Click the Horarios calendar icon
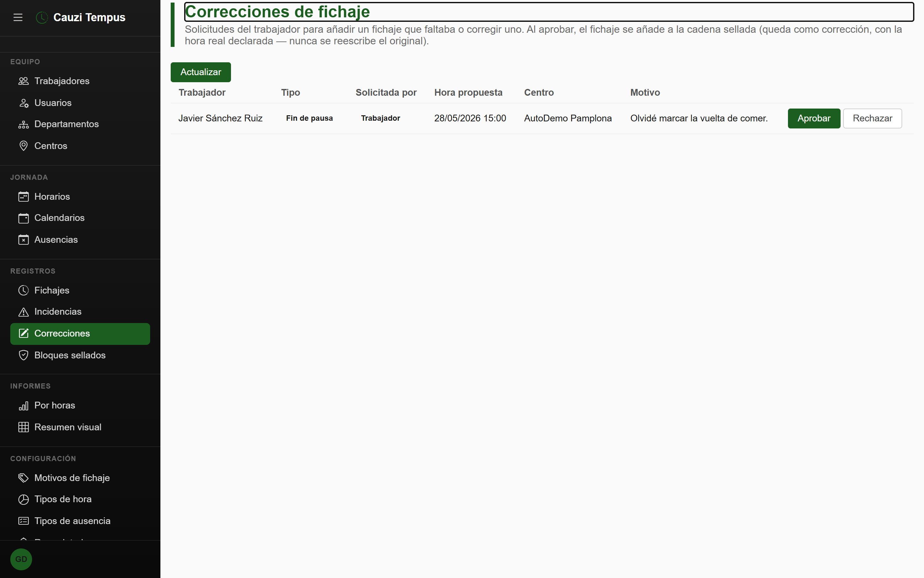The height and width of the screenshot is (578, 924). click(x=24, y=197)
